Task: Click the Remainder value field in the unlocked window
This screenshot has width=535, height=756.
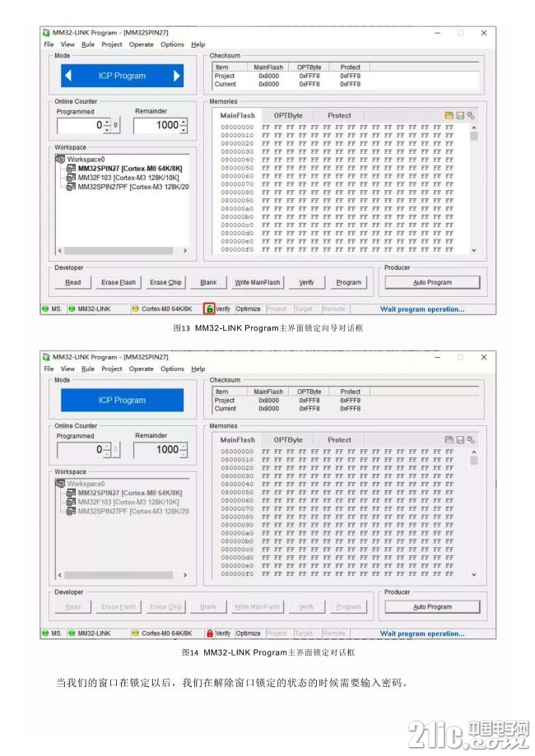Action: tap(156, 125)
